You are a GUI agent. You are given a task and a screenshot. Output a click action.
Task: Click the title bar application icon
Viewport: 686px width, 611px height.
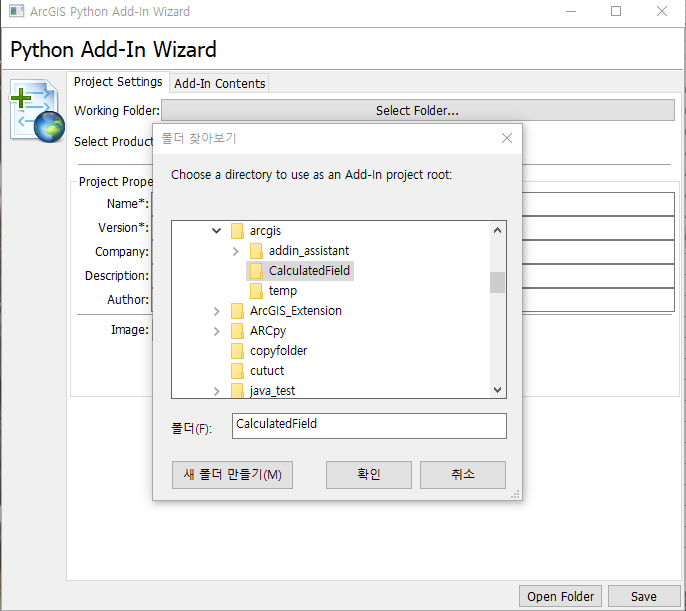click(x=17, y=11)
